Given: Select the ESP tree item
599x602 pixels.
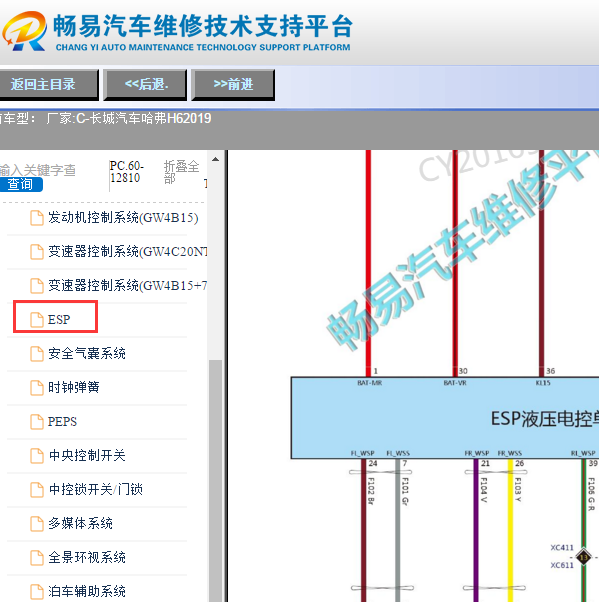Looking at the screenshot, I should tap(59, 319).
